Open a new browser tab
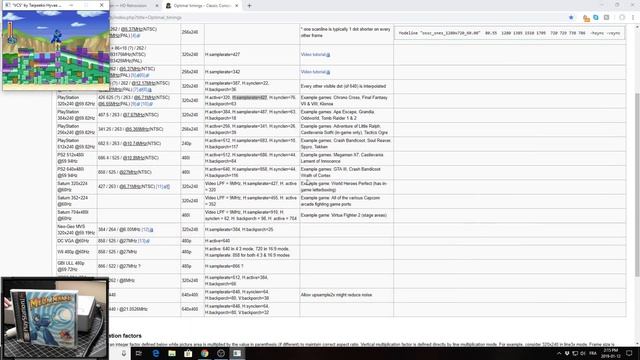This screenshot has width=640, height=360. point(249,6)
